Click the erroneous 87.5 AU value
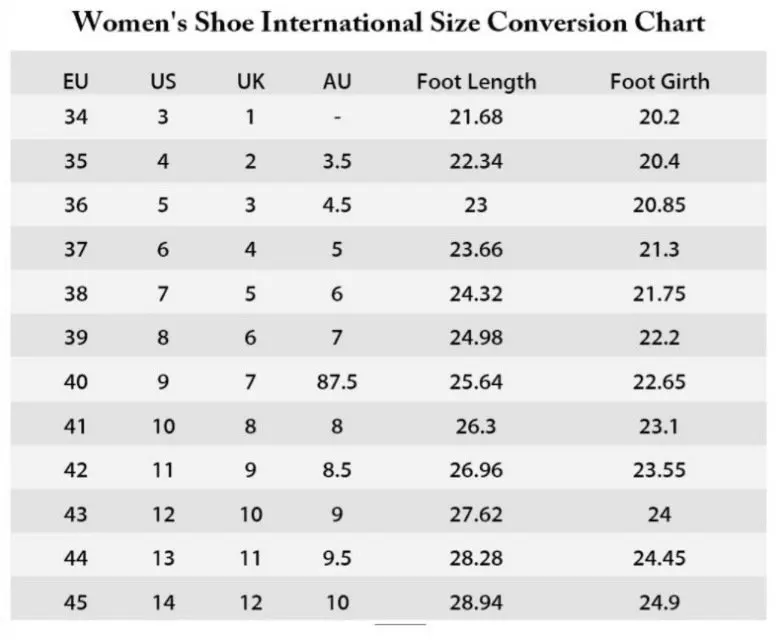 click(338, 382)
